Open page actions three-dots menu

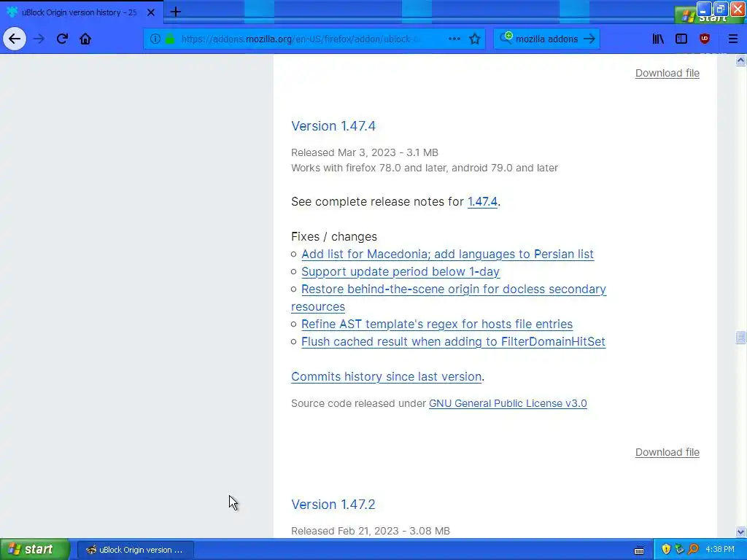tap(454, 39)
